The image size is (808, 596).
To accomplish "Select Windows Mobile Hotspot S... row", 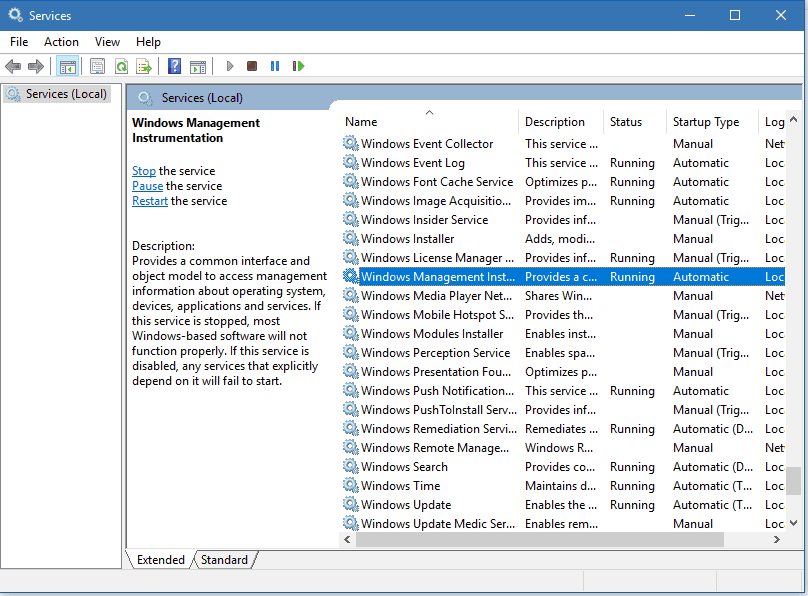I will pos(563,315).
